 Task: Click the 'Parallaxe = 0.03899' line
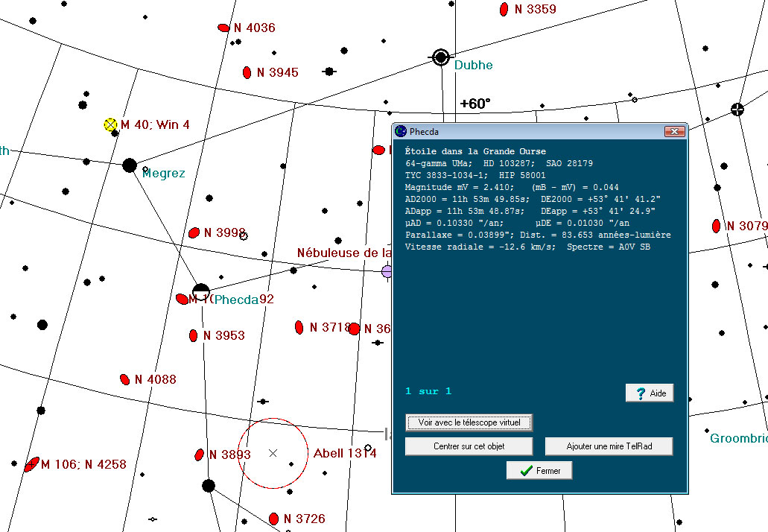(x=538, y=235)
